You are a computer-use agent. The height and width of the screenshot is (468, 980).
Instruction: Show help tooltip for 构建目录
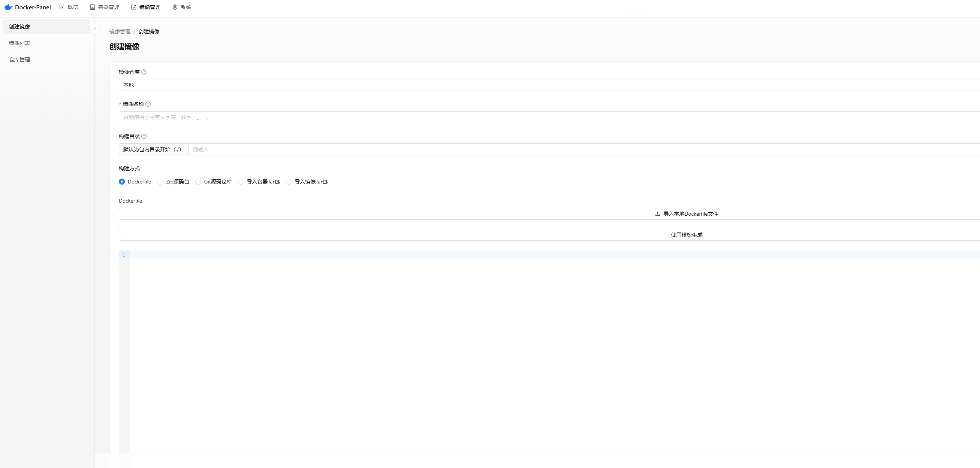point(144,137)
